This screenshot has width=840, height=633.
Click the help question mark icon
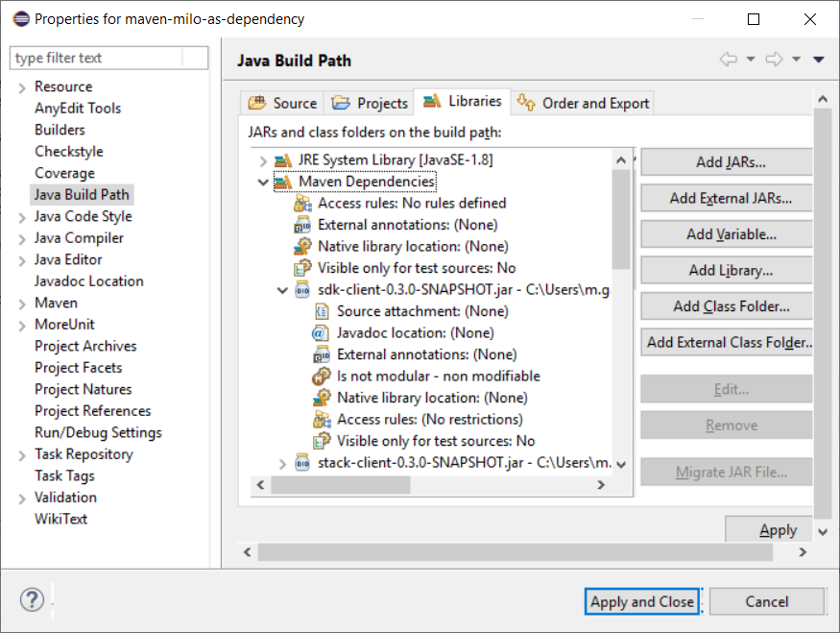[x=32, y=599]
